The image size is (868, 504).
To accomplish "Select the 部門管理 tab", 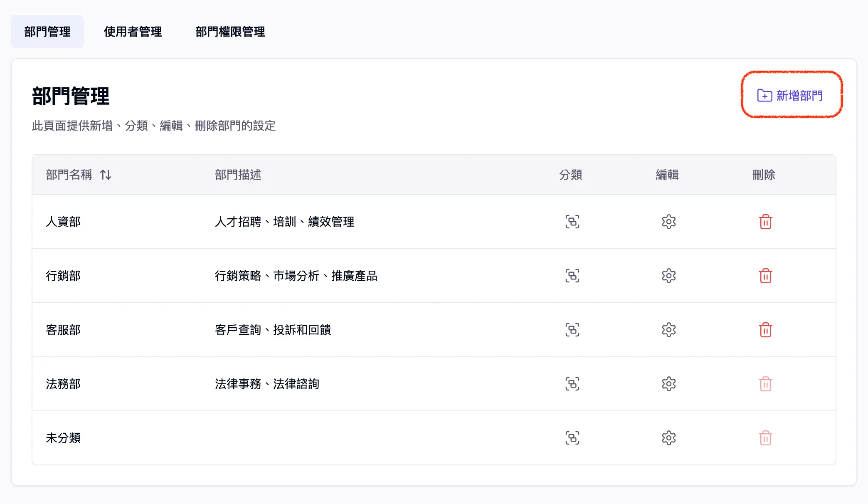I will coord(47,32).
